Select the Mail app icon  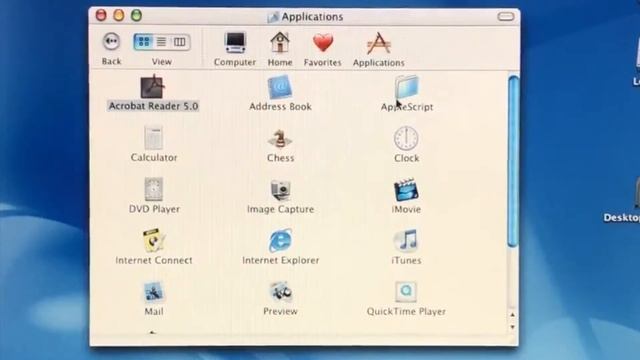pos(153,292)
